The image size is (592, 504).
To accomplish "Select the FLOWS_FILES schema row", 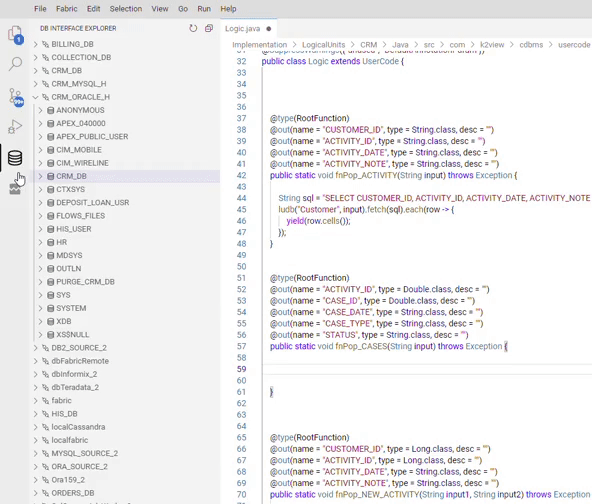I will coord(125,216).
